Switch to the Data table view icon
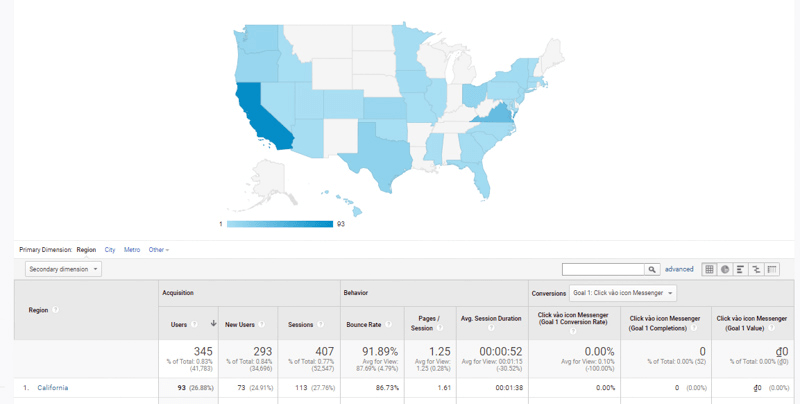800x404 pixels. [x=709, y=269]
